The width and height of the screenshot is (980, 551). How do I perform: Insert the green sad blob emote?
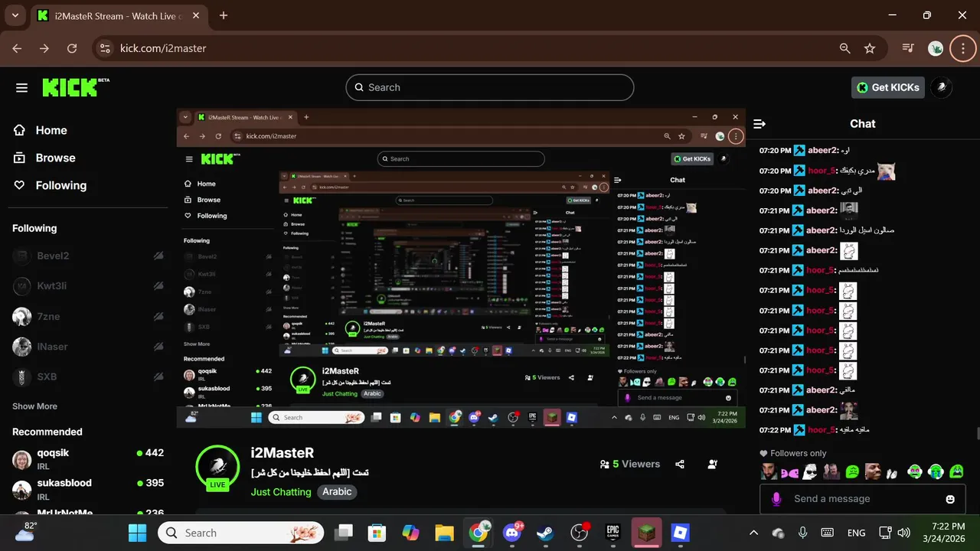[852, 472]
